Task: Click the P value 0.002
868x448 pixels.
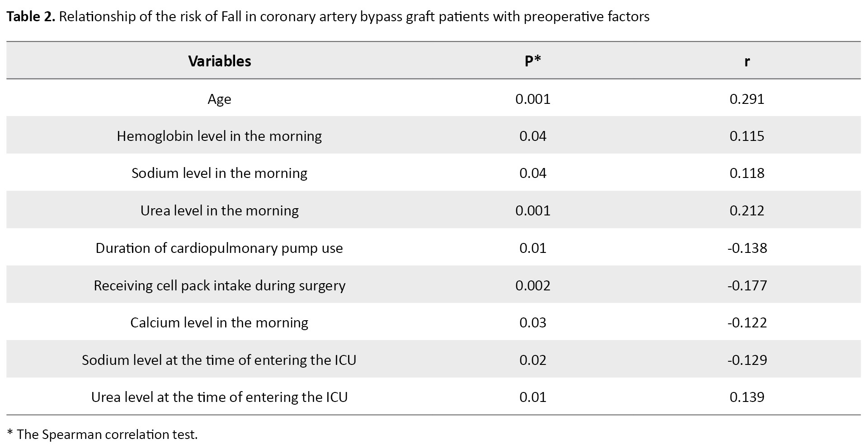Action: (533, 285)
